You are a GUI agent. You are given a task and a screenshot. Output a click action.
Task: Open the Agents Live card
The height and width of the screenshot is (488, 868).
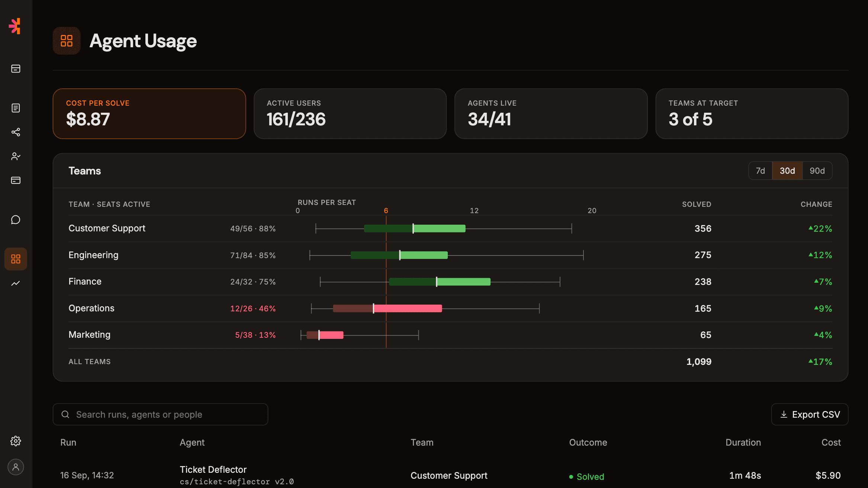[551, 113]
